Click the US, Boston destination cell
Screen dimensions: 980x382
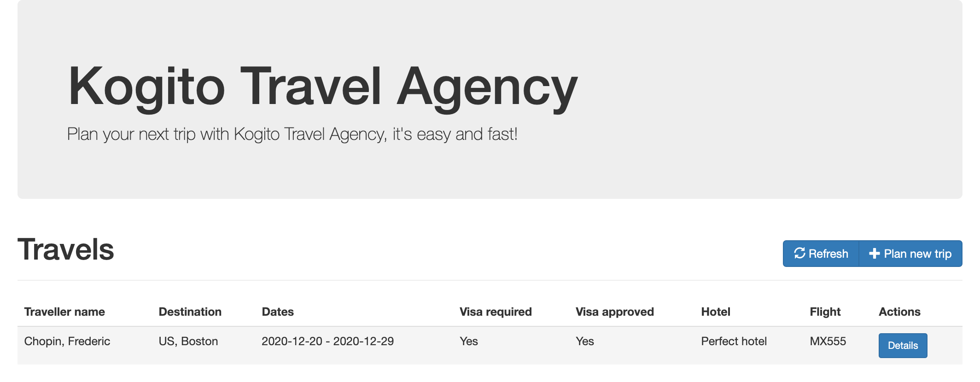coord(188,341)
